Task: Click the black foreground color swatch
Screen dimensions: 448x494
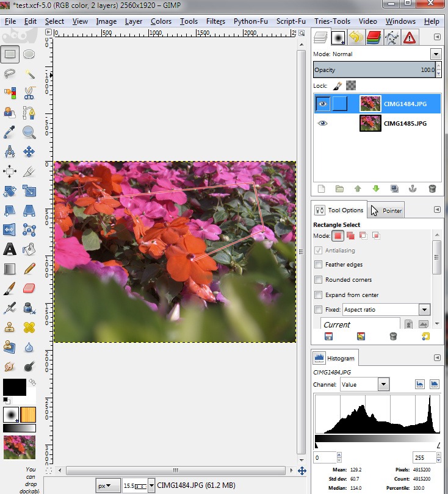Action: tap(15, 387)
